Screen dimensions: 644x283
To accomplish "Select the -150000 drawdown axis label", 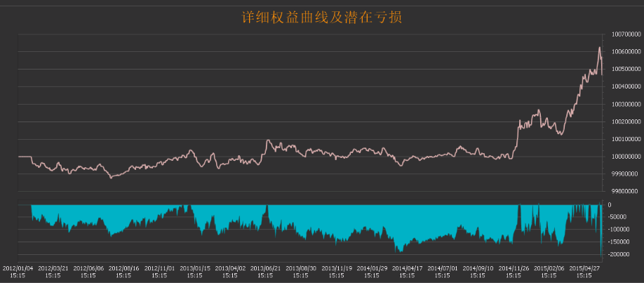I will [x=620, y=242].
